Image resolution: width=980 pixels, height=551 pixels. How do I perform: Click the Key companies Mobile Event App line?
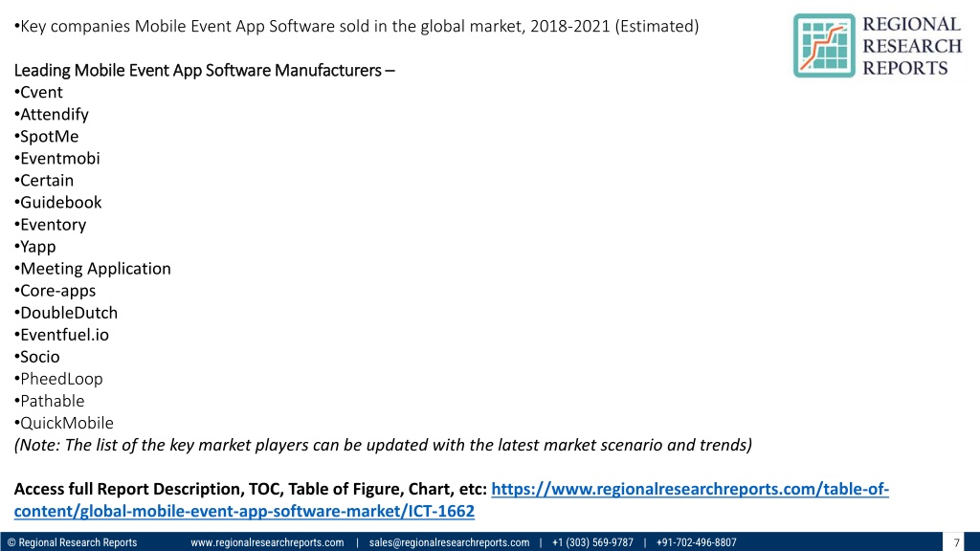coord(356,26)
